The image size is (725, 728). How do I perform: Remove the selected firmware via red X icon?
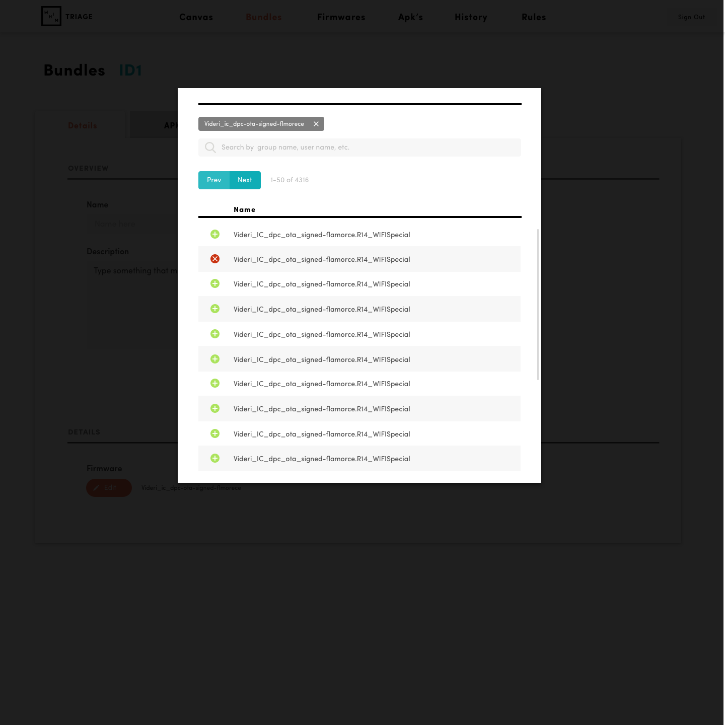(215, 259)
